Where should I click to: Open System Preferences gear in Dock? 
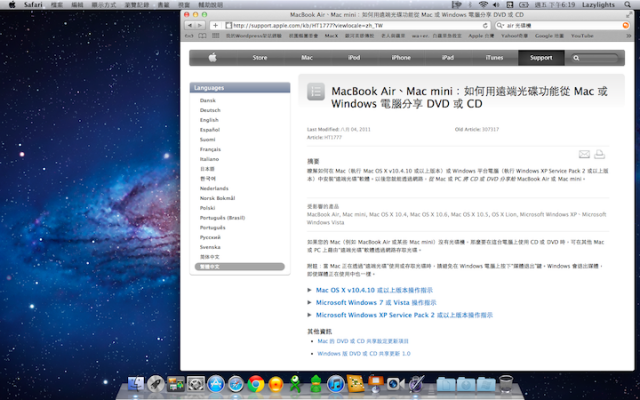[196, 384]
